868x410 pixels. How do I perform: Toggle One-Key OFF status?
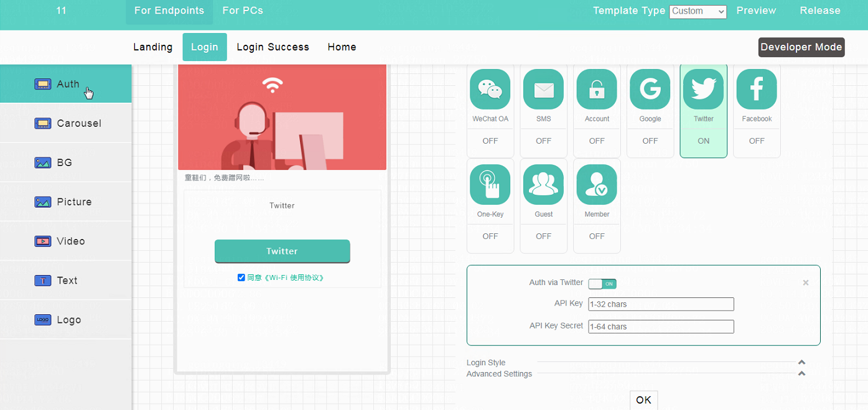tap(490, 236)
